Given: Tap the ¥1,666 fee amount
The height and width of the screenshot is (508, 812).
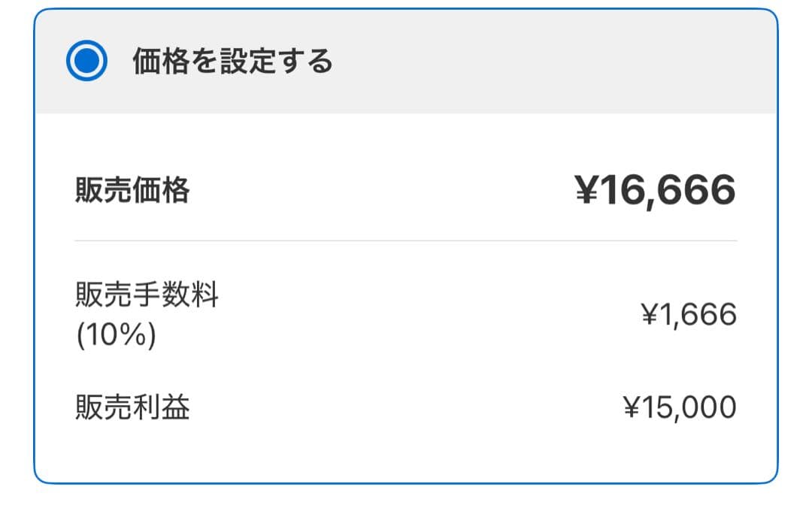Looking at the screenshot, I should coord(688,314).
